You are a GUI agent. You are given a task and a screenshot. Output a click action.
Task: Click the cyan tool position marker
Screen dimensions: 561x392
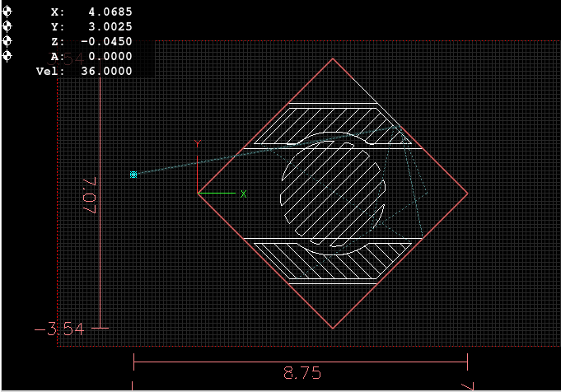tap(133, 175)
